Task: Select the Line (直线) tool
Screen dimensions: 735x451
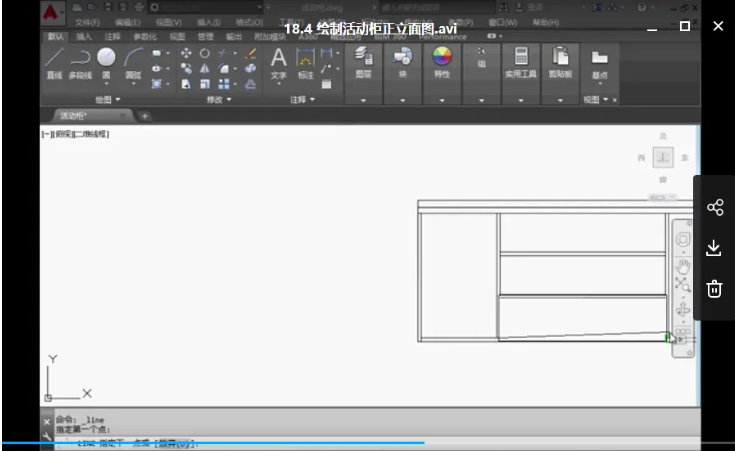Action: tap(54, 62)
